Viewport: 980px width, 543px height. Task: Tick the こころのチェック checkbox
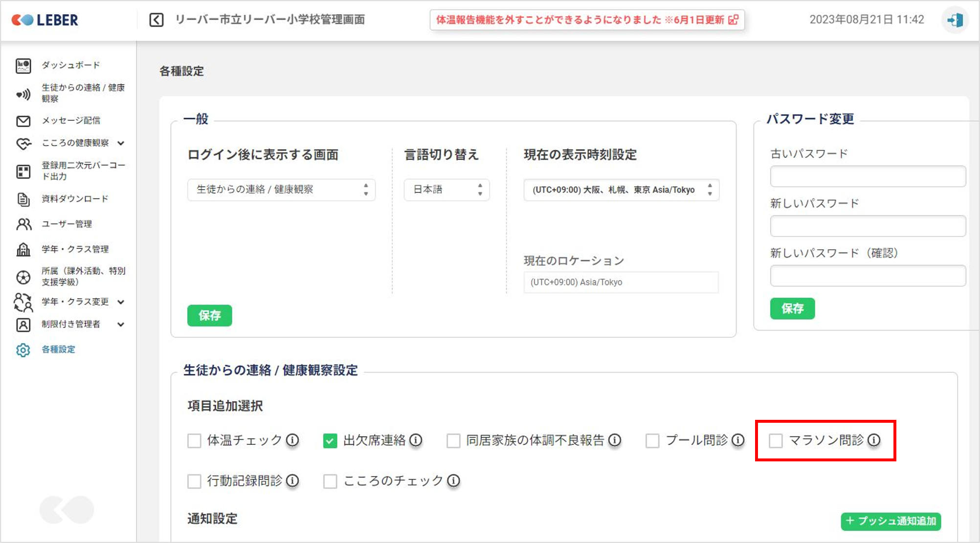click(x=330, y=481)
